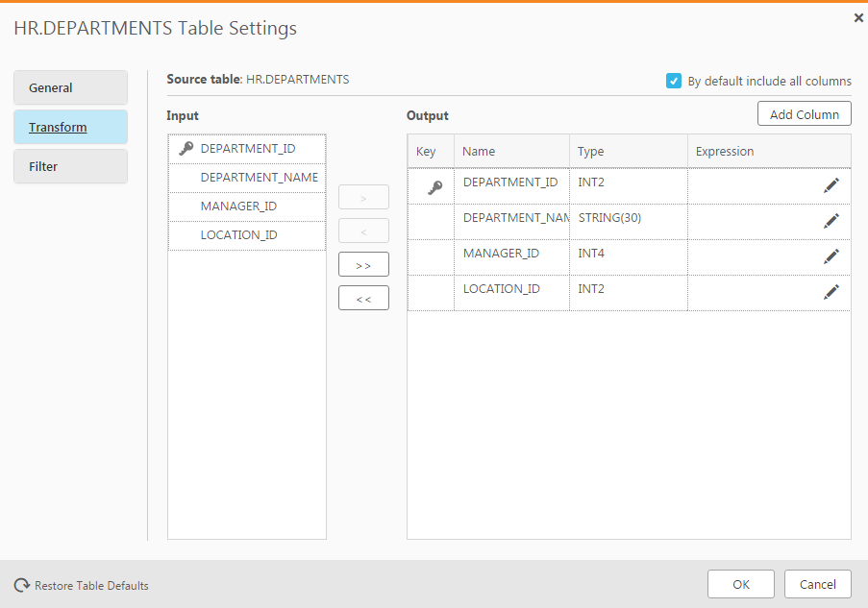868x608 pixels.
Task: Cancel the dialog
Action: pos(817,583)
